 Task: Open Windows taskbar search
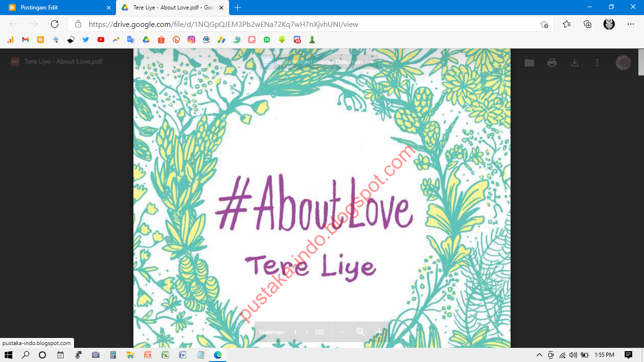coord(25,355)
